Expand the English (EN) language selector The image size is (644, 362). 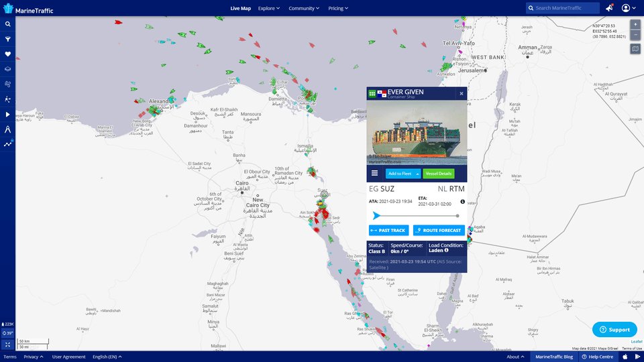click(107, 357)
